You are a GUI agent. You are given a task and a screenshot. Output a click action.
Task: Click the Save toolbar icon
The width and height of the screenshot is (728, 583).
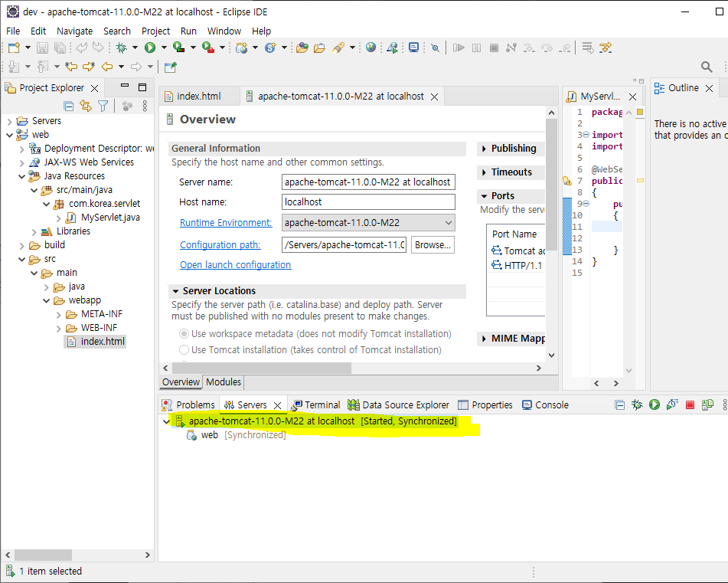[x=42, y=47]
